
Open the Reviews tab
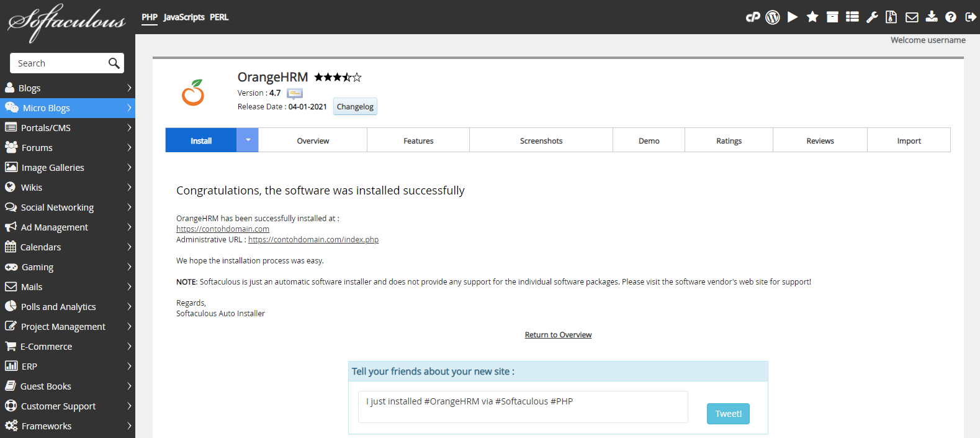tap(820, 141)
